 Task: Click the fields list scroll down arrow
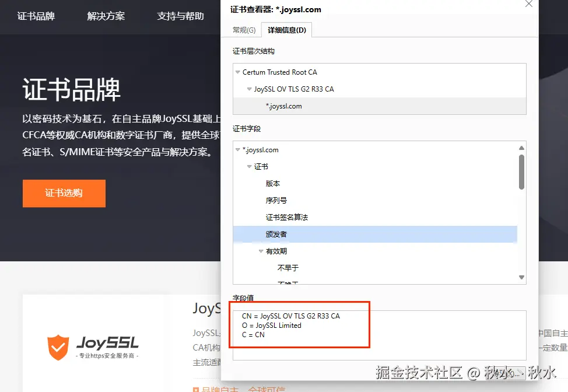[521, 277]
